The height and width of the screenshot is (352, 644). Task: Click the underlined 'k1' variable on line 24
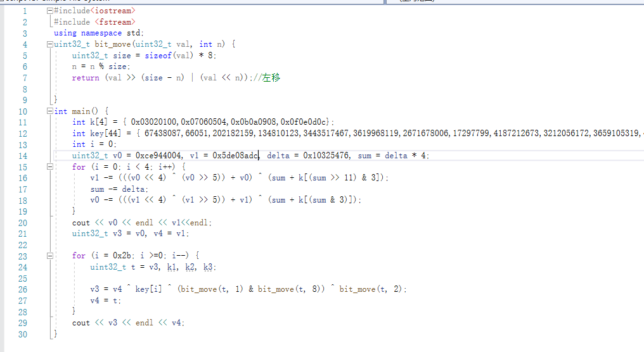click(x=172, y=267)
